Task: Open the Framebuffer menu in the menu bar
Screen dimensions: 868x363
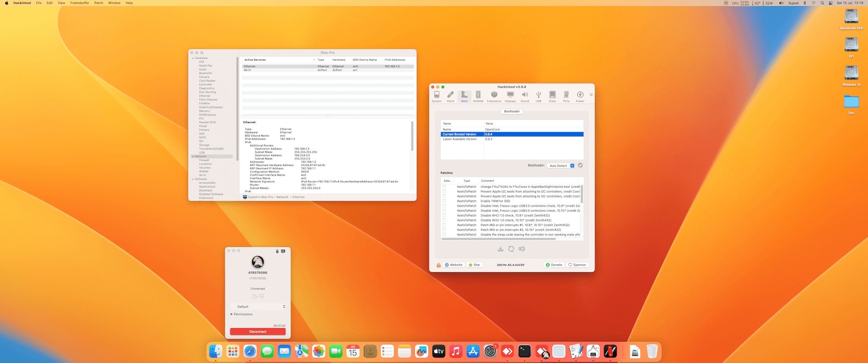Action: (80, 3)
